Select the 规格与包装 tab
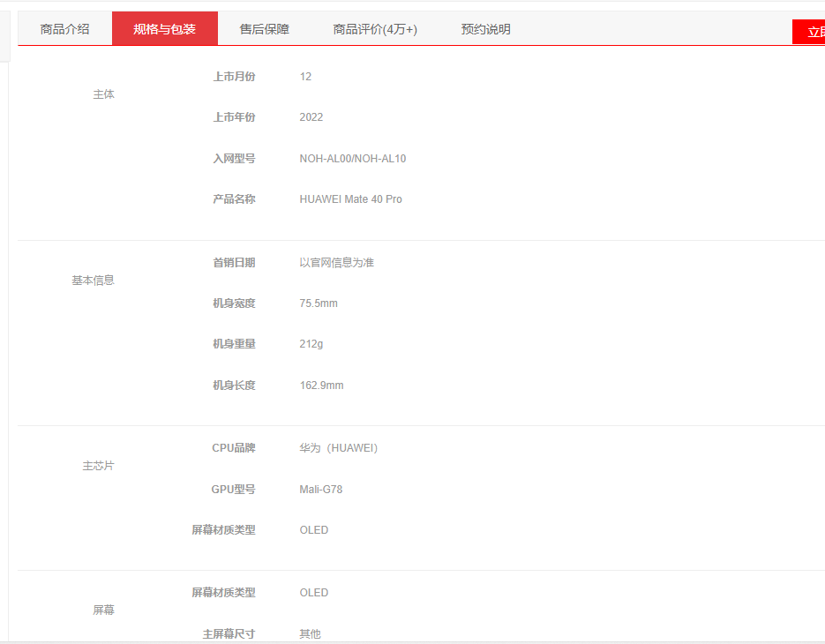This screenshot has height=644, width=825. pyautogui.click(x=165, y=29)
